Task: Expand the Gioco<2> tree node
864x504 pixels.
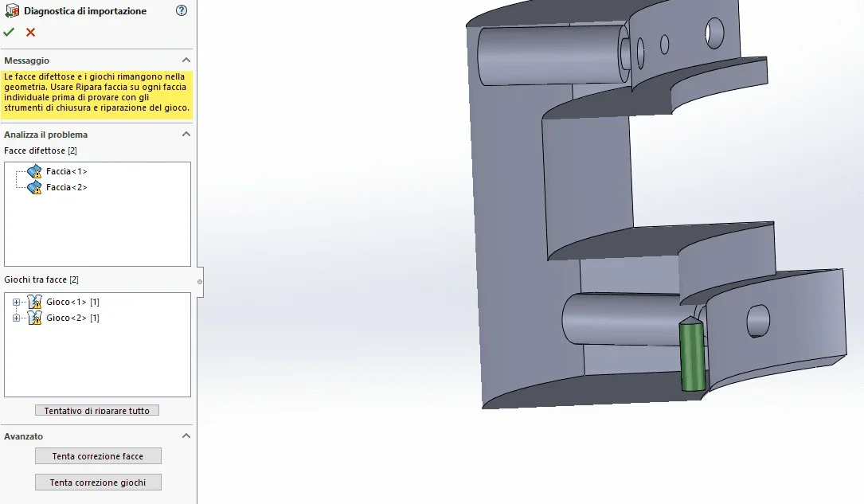Action: coord(16,318)
